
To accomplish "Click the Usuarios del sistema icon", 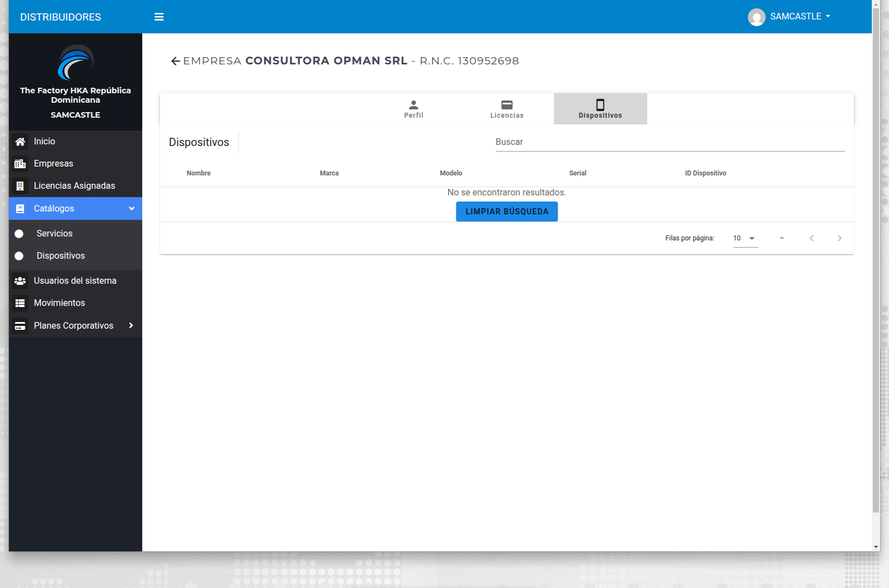I will point(20,281).
